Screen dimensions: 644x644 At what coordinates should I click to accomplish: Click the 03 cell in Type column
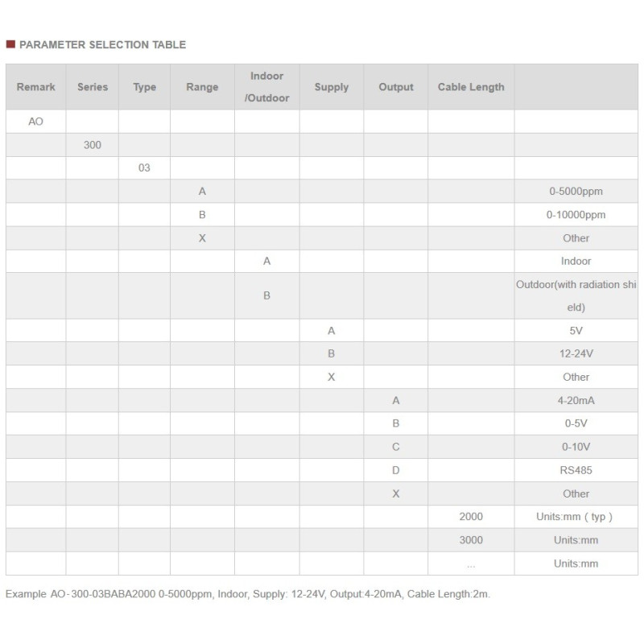144,168
